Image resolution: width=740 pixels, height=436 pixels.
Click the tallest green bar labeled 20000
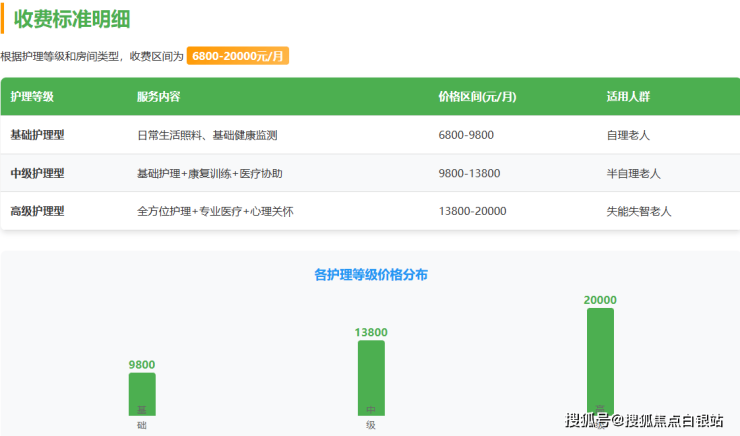pos(600,360)
